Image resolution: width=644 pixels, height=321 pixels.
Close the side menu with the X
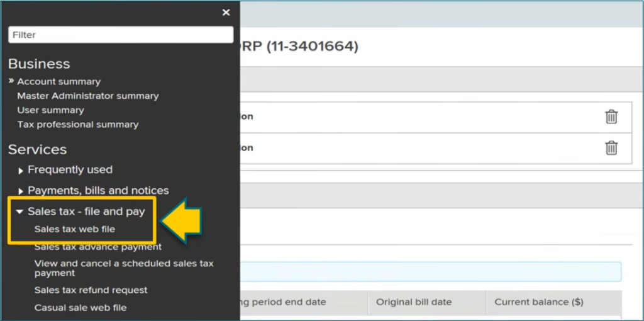[226, 13]
